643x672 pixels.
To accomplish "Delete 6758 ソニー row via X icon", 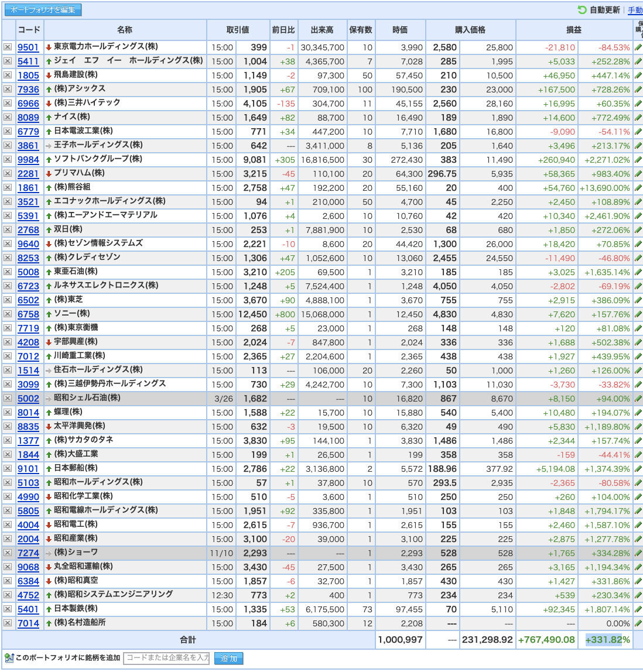I will [x=8, y=314].
